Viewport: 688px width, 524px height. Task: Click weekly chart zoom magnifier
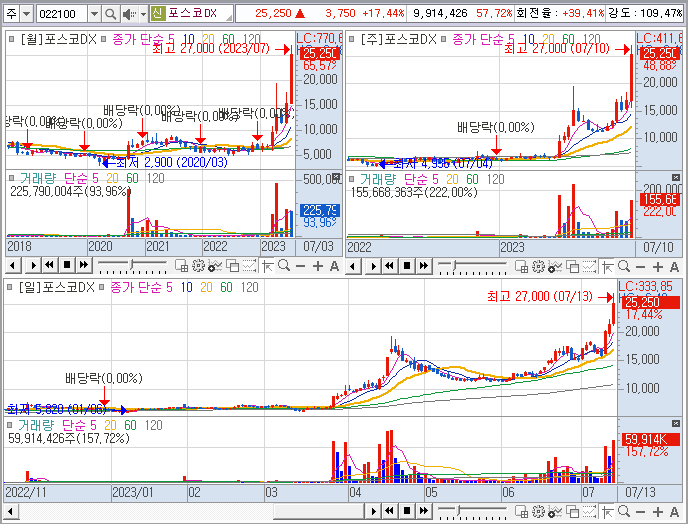click(624, 266)
